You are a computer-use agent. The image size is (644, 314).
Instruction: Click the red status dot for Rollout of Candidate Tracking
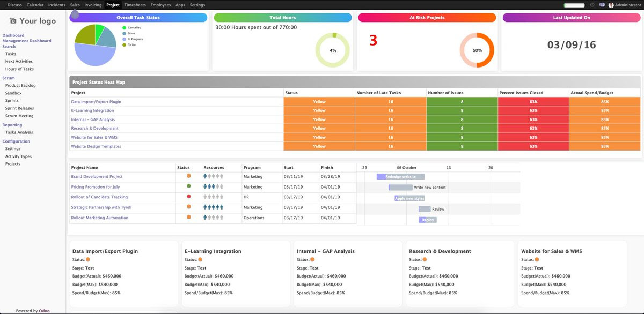(x=189, y=197)
